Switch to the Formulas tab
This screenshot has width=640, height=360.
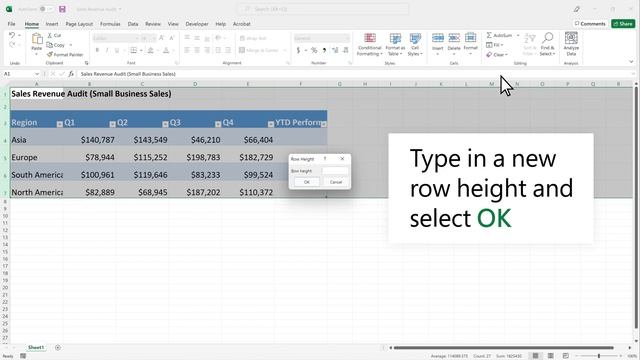(x=110, y=24)
